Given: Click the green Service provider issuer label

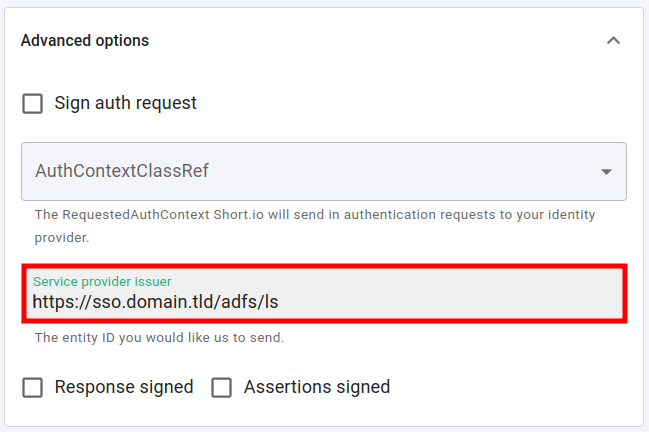Looking at the screenshot, I should [102, 281].
